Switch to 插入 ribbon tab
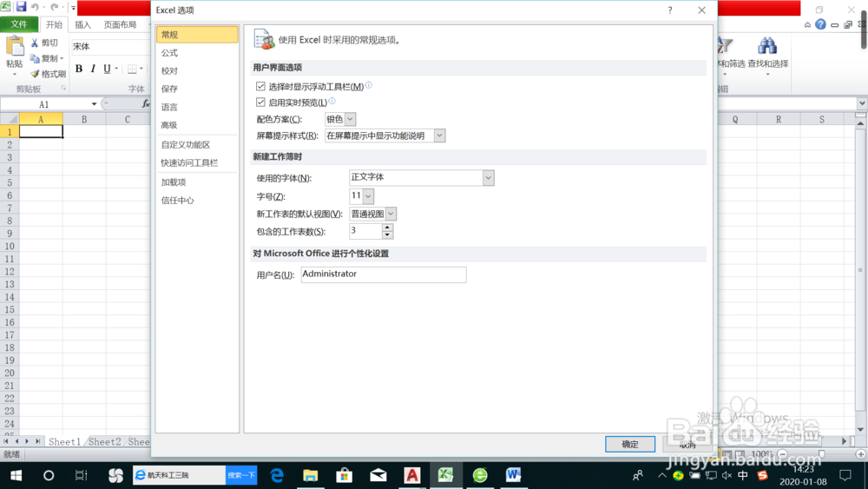 tap(82, 25)
